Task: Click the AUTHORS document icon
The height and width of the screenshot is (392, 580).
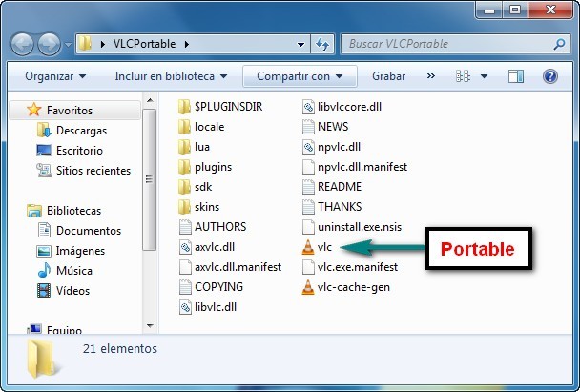Action: 185,227
